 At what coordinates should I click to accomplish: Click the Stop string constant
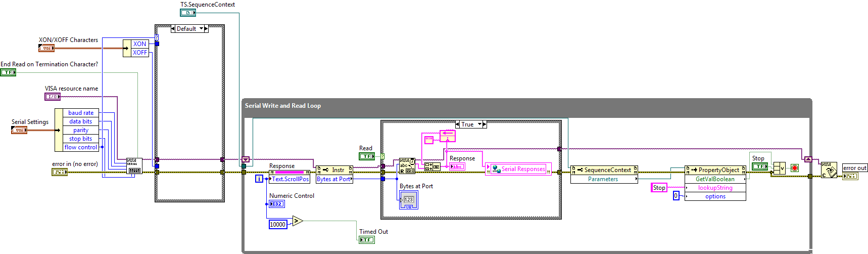[659, 188]
